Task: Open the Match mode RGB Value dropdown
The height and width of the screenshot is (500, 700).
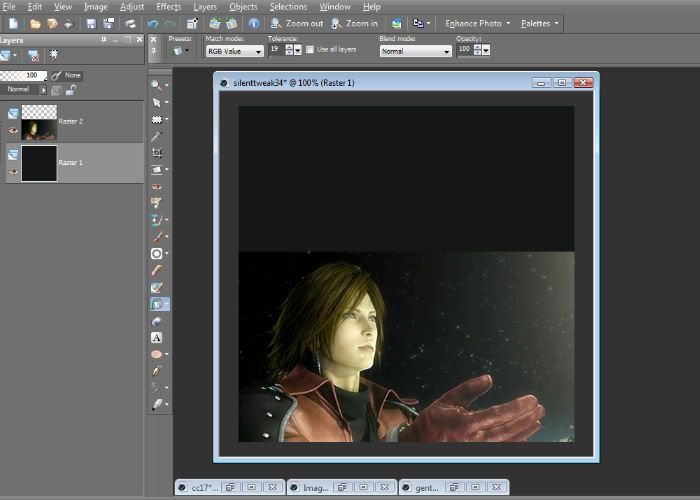Action: 235,51
